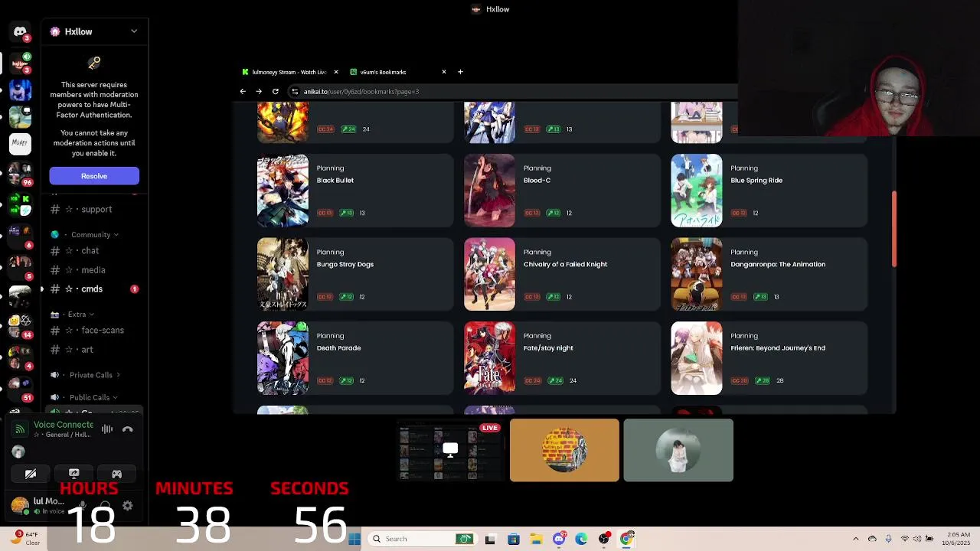Viewport: 980px width, 551px height.
Task: Switch to v6um's Bookmarks tab
Action: pyautogui.click(x=383, y=72)
